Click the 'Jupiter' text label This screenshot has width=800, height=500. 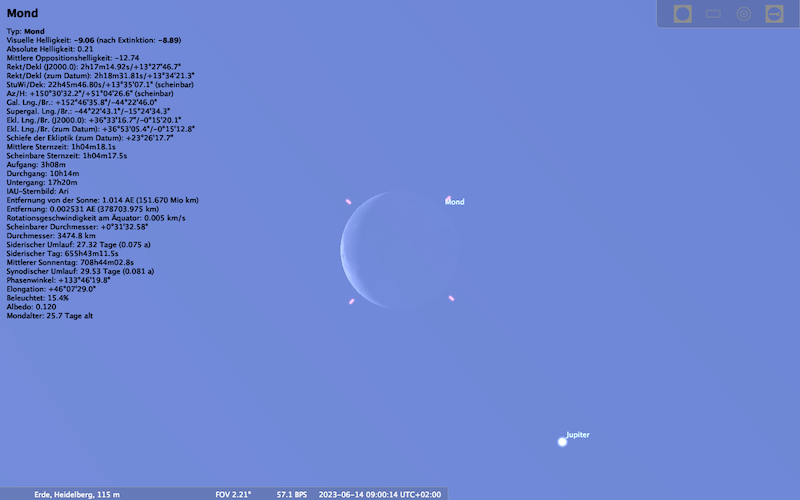tap(578, 435)
